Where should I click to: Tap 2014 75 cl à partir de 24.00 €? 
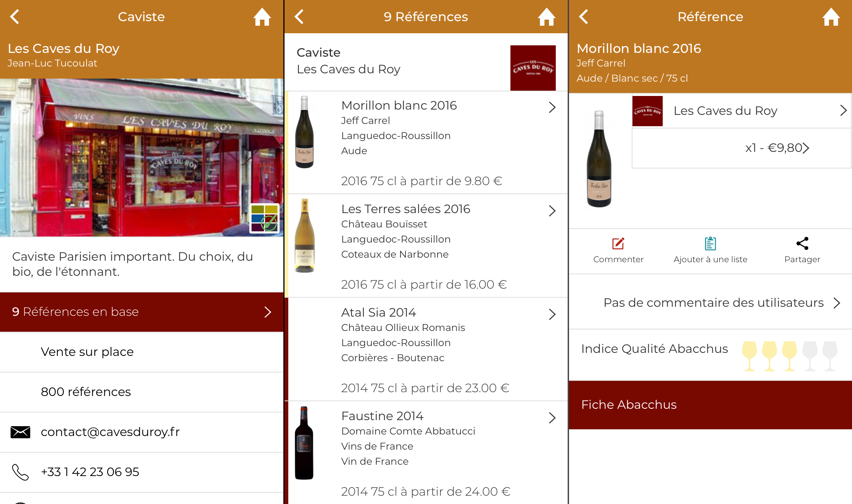[x=426, y=492]
